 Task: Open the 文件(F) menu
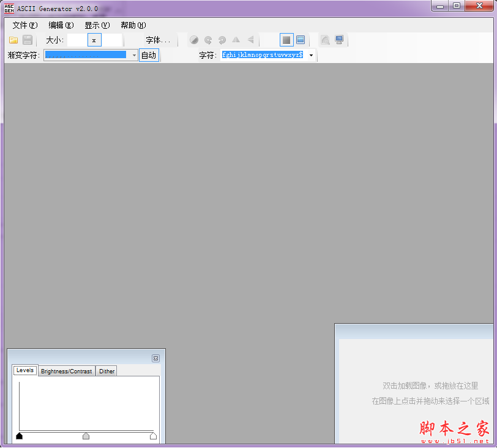pos(24,25)
